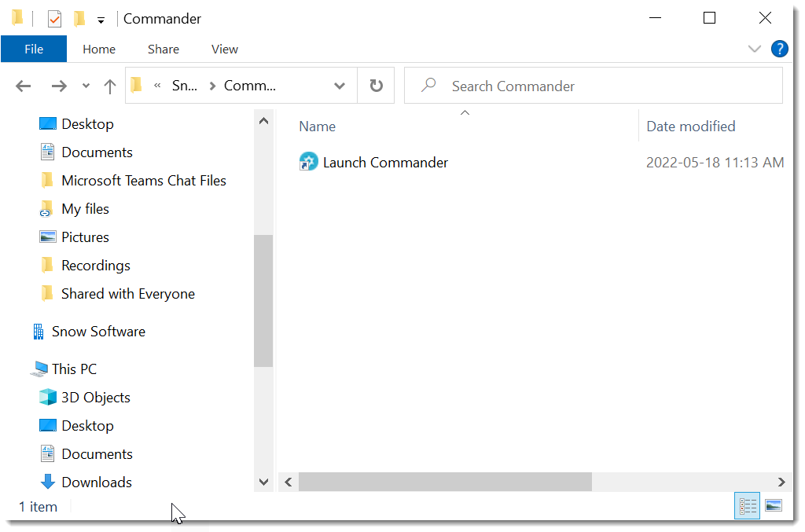Click the Sn... breadcrumb in address bar
Image resolution: width=805 pixels, height=532 pixels.
pyautogui.click(x=184, y=86)
